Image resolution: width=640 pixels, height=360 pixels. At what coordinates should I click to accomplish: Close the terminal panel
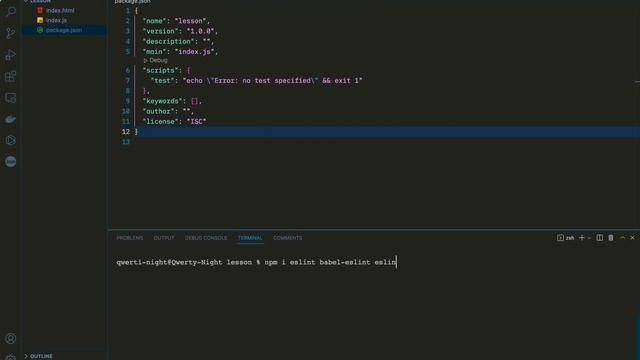pyautogui.click(x=632, y=238)
